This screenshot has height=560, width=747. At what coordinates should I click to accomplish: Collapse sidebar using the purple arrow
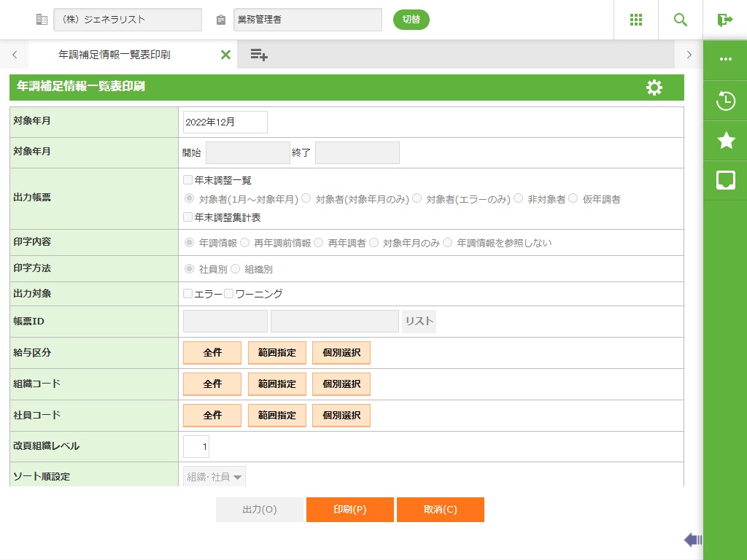pyautogui.click(x=692, y=540)
